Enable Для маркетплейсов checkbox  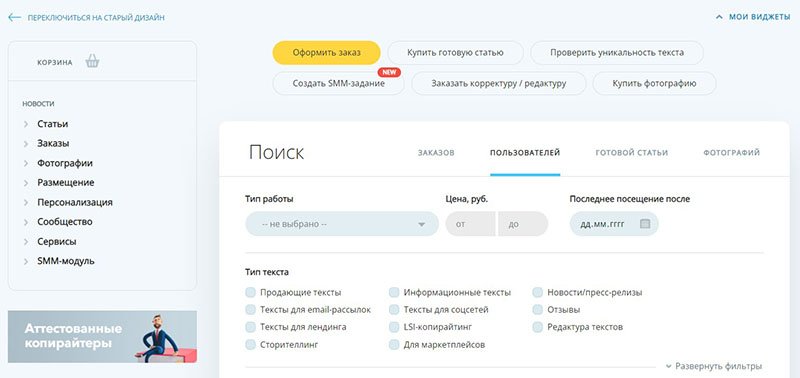[x=394, y=344]
